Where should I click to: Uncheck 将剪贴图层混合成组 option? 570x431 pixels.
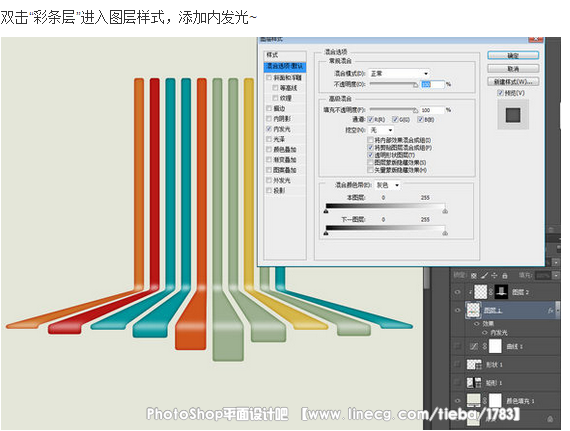tap(370, 148)
